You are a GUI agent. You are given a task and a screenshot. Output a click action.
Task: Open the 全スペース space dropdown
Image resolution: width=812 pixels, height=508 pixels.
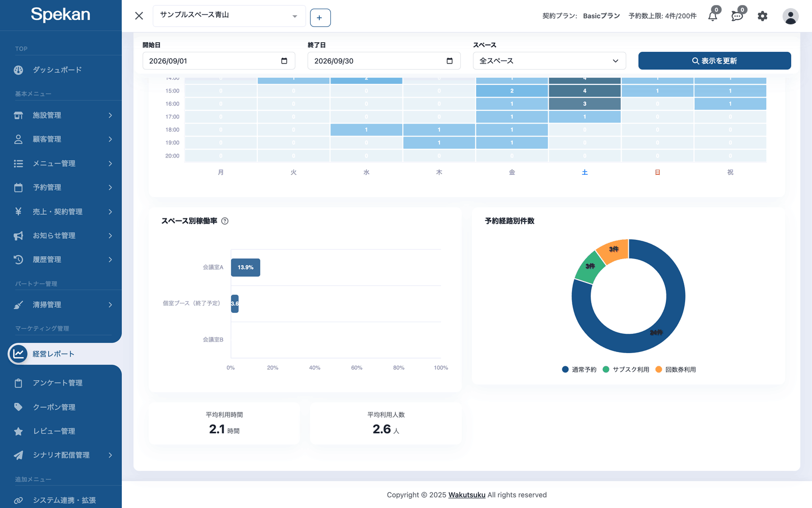pos(549,61)
